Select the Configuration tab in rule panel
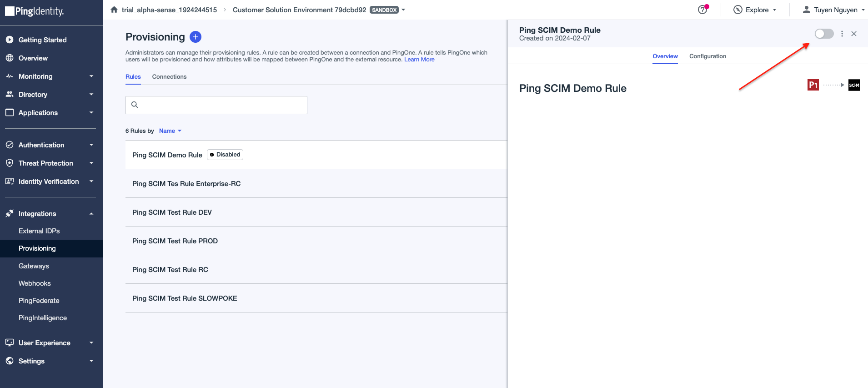The image size is (868, 388). [707, 56]
